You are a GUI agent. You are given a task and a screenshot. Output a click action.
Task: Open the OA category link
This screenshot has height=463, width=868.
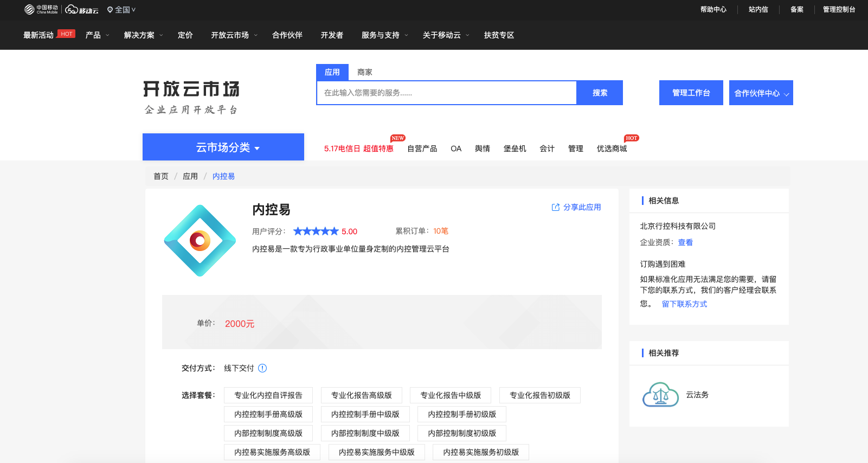click(456, 149)
